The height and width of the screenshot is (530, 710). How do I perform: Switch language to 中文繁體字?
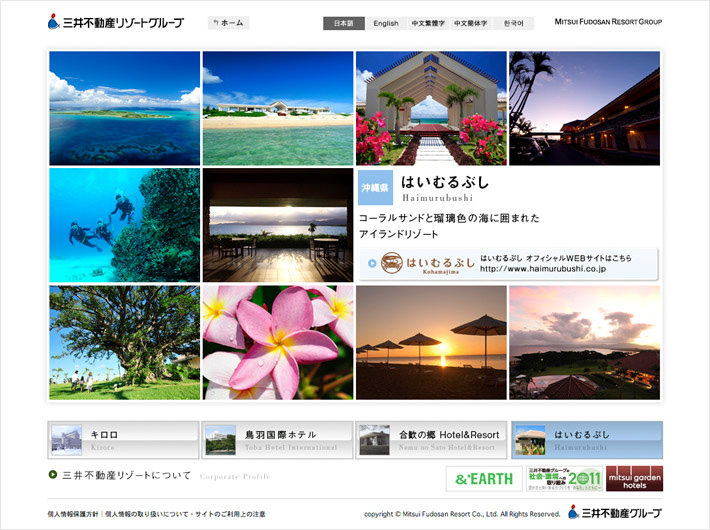[x=428, y=23]
